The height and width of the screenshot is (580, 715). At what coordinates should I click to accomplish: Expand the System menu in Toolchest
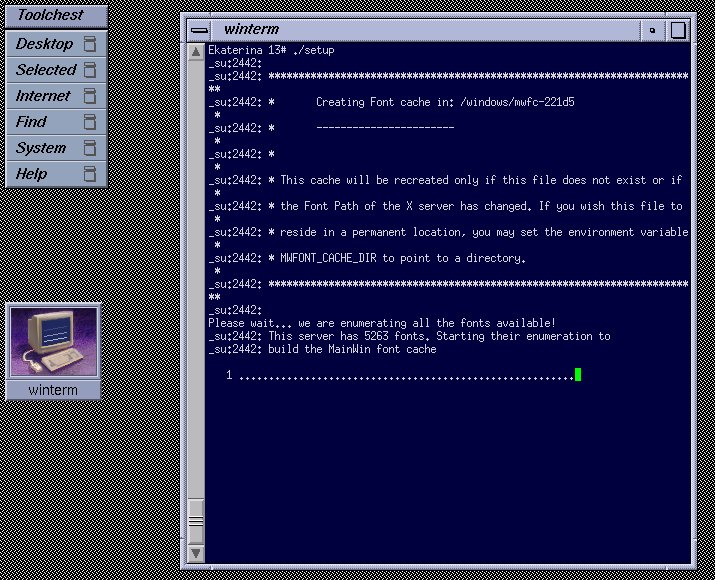(x=41, y=148)
